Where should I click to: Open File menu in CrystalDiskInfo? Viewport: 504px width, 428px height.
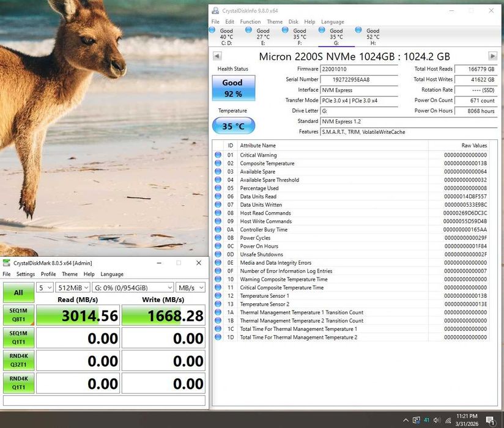(x=215, y=21)
